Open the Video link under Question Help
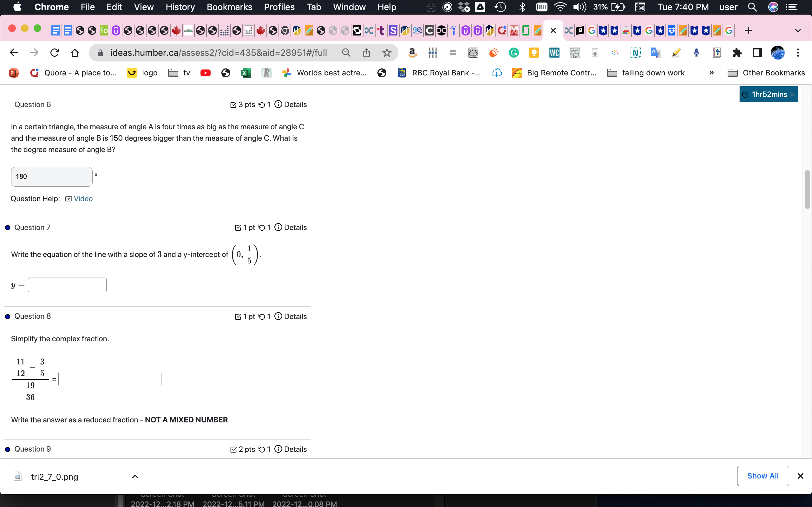Viewport: 812px width, 507px height. (83, 198)
